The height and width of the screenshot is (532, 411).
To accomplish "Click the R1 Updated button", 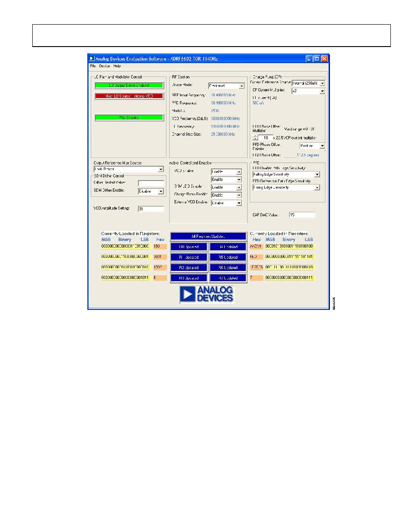I will [x=189, y=257].
